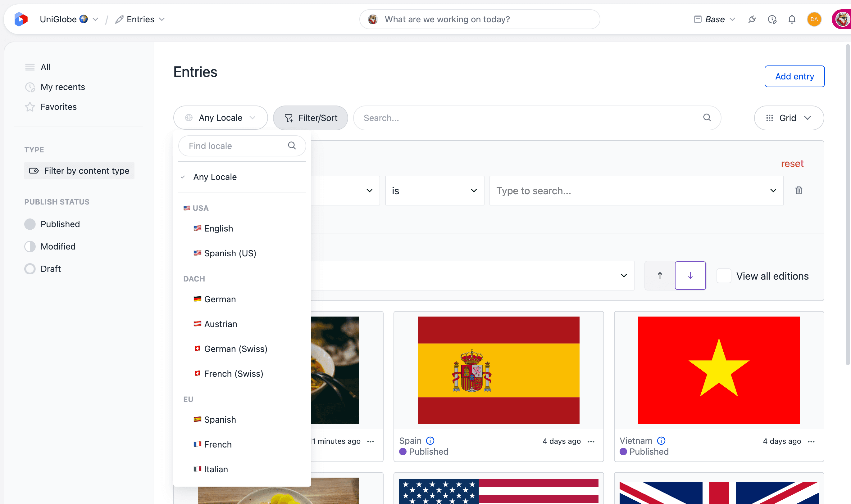Delete filter with trash icon
This screenshot has width=851, height=504.
(x=799, y=190)
